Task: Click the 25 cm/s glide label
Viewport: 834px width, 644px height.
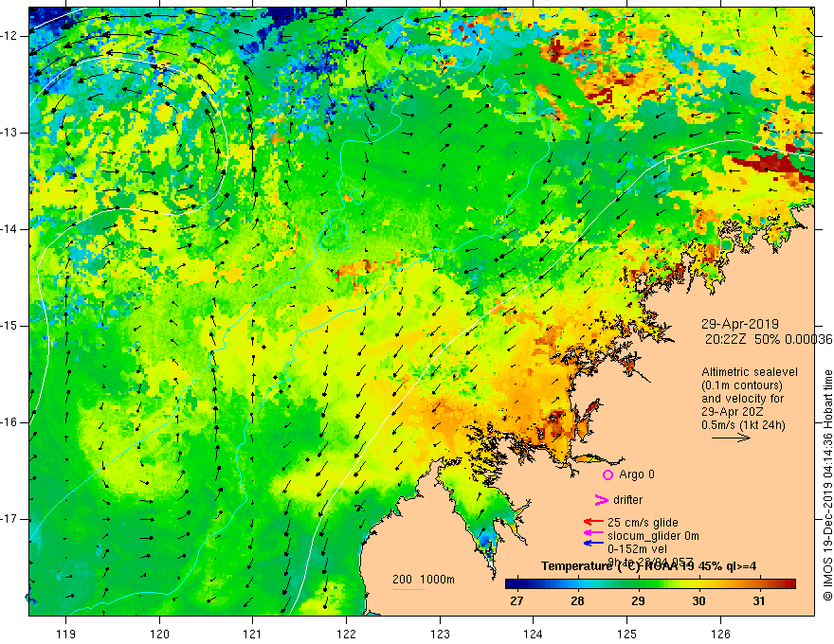Action: click(643, 523)
